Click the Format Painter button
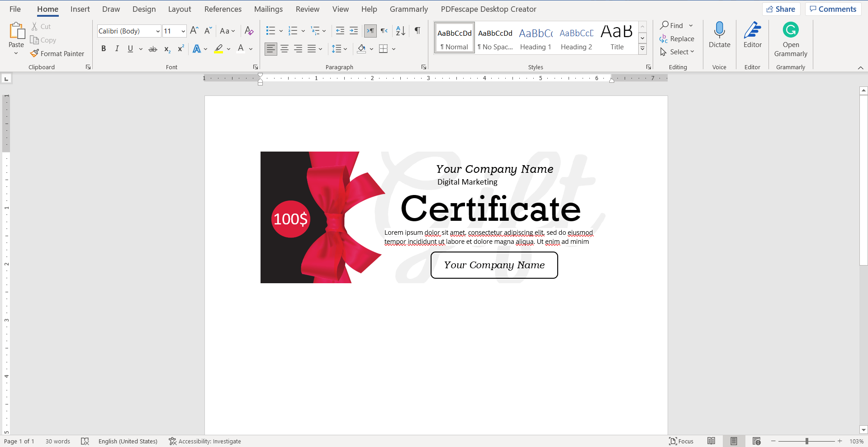The width and height of the screenshot is (868, 447). pos(57,53)
